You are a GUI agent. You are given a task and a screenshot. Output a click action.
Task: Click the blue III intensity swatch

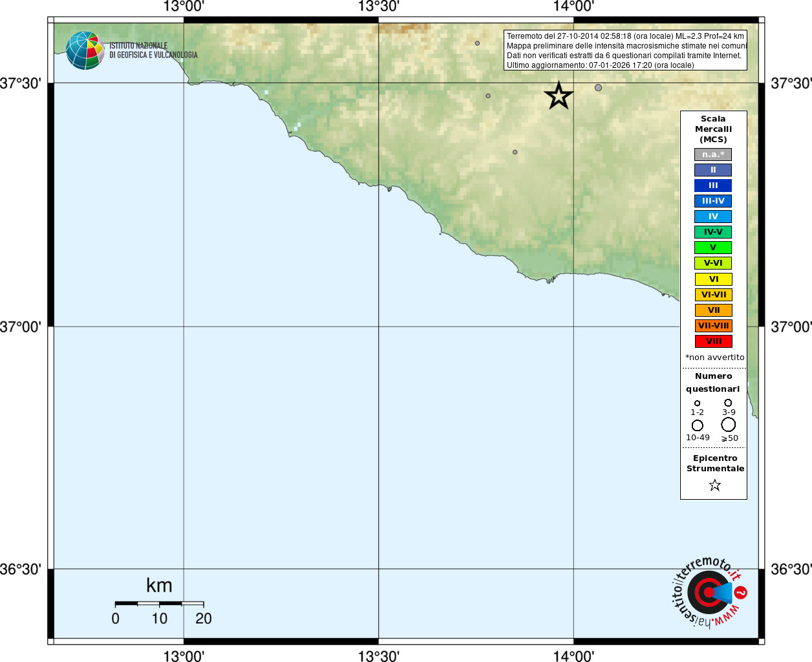click(713, 186)
